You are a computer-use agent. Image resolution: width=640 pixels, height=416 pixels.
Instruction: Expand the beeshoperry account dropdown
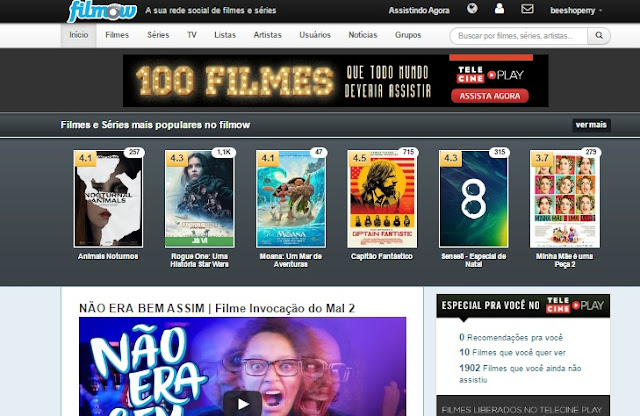(x=576, y=11)
